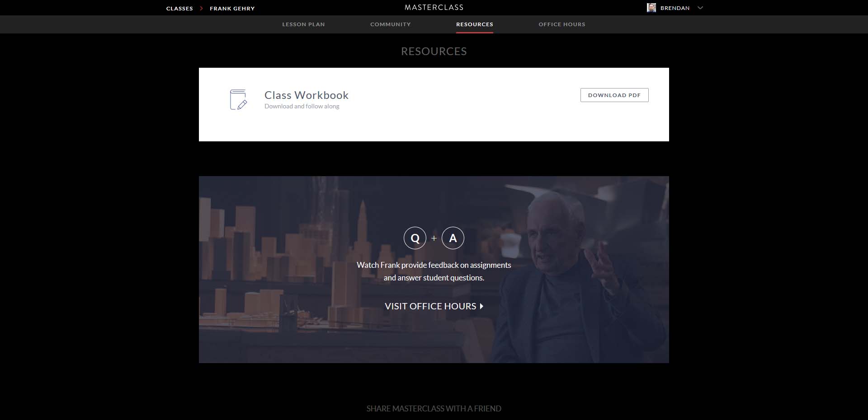Click the Class Workbook notebook icon

(238, 99)
